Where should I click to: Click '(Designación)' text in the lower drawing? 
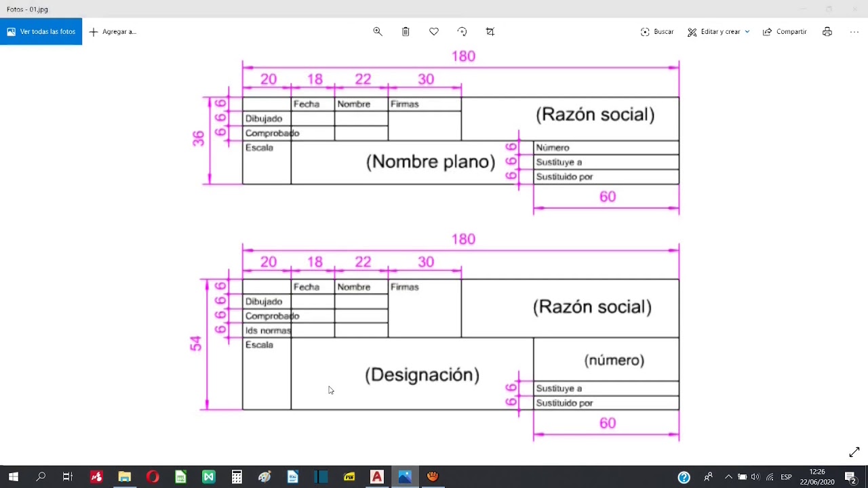(422, 375)
